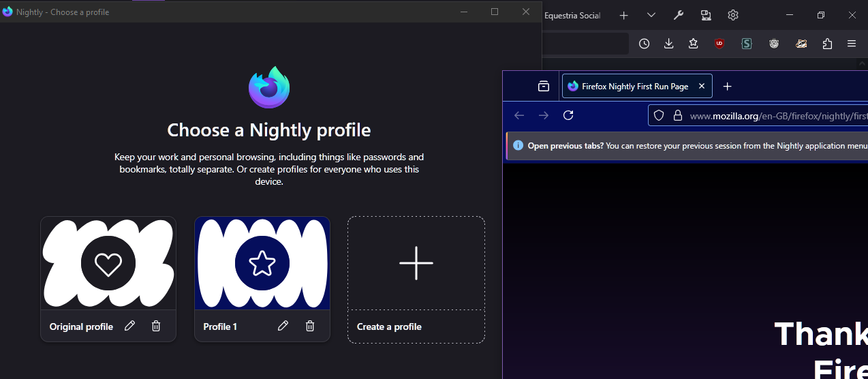868x379 pixels.
Task: Go back in the Nightly window
Action: tap(519, 115)
